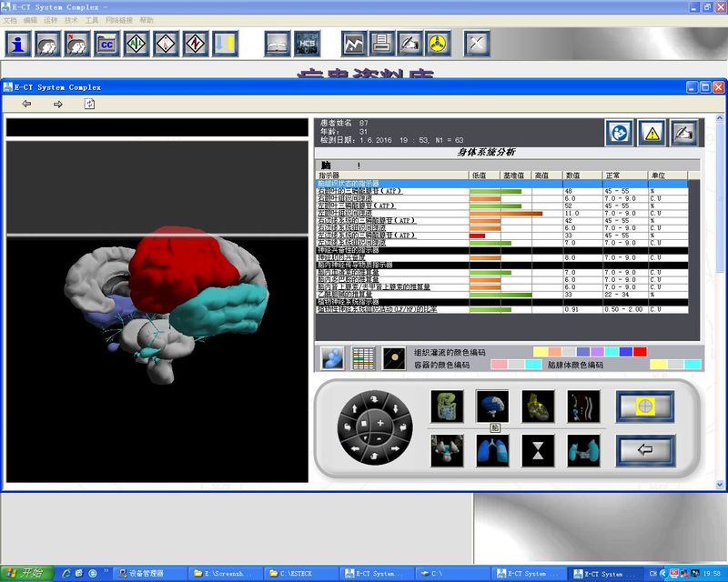The height and width of the screenshot is (582, 728).
Task: Open the HCS function on the main toolbar
Action: (x=307, y=43)
